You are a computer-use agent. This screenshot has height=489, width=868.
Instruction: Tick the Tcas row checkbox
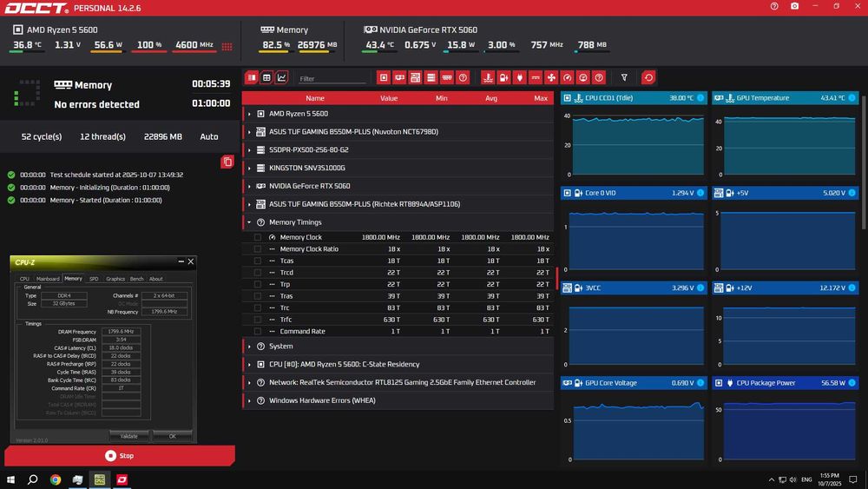click(258, 261)
